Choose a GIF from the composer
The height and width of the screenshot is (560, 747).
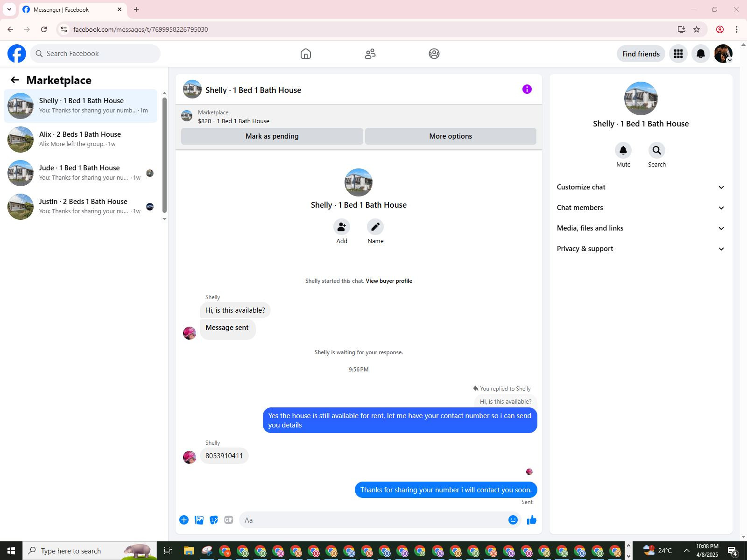229,520
